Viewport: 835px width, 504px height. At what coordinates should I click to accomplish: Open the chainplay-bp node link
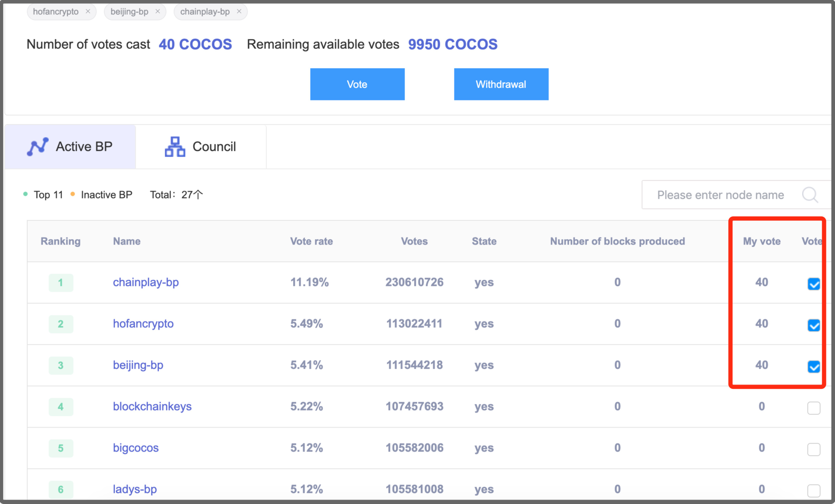click(146, 282)
